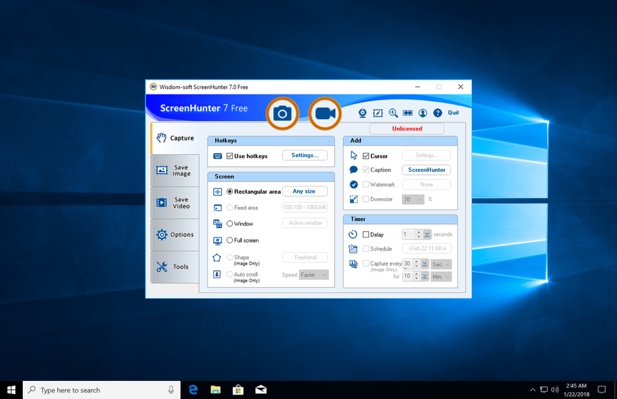Click the magnifier zoom icon
The height and width of the screenshot is (399, 617).
point(393,113)
